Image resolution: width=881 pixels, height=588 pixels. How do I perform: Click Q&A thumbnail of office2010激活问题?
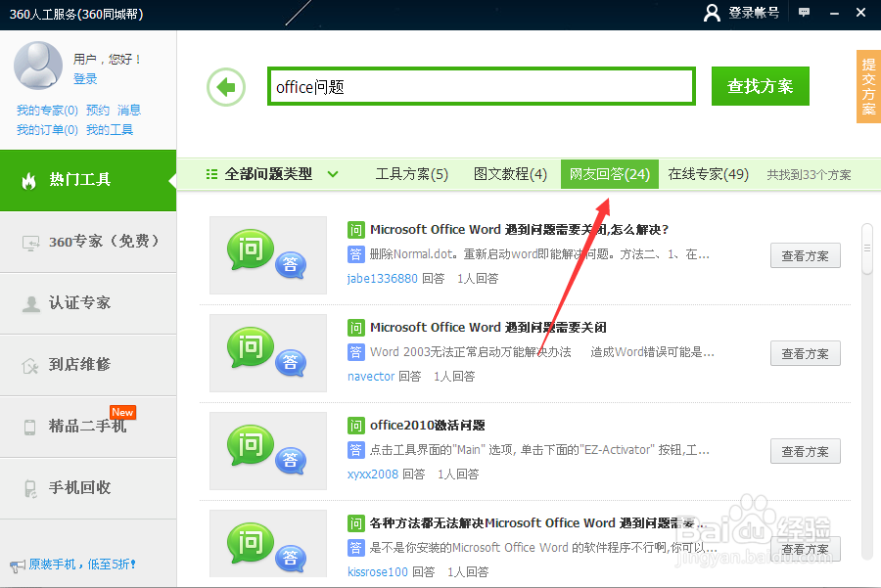click(x=268, y=451)
